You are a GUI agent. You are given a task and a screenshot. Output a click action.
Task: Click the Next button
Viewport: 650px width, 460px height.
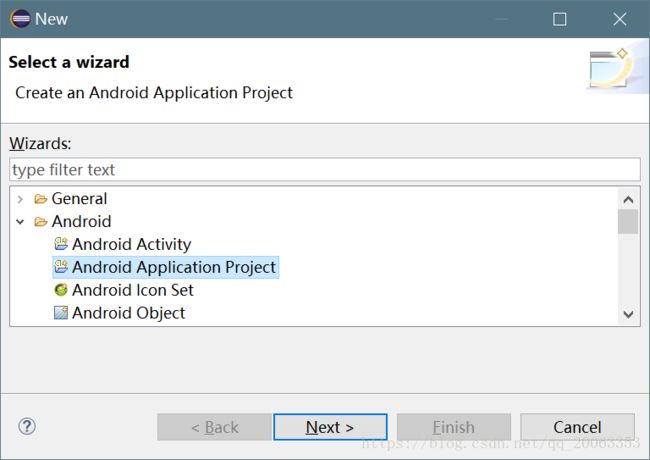(330, 427)
